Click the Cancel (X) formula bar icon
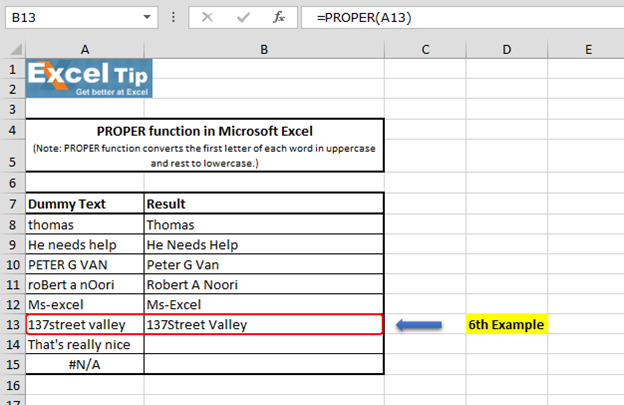The image size is (624, 405). pos(207,18)
